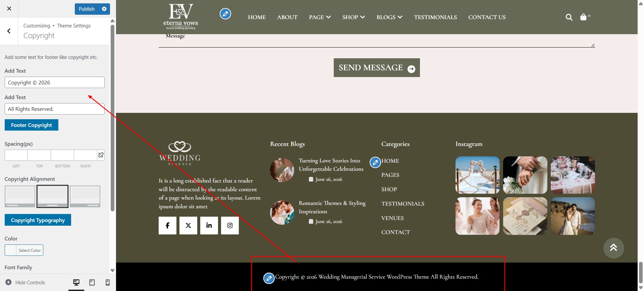
Task: Open the shopping cart bag icon
Action: 584,17
